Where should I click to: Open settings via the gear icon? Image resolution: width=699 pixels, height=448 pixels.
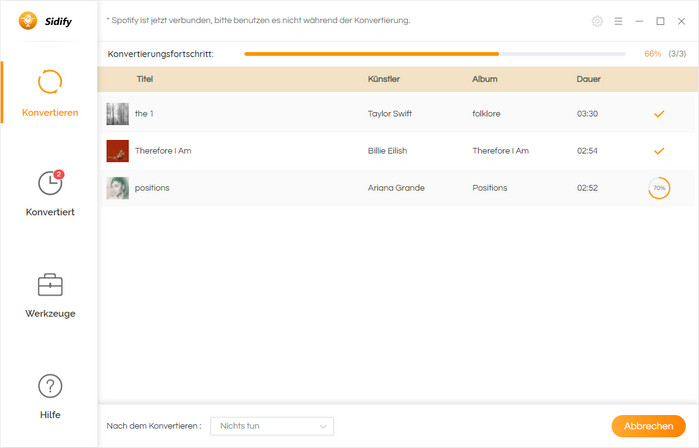[x=597, y=21]
